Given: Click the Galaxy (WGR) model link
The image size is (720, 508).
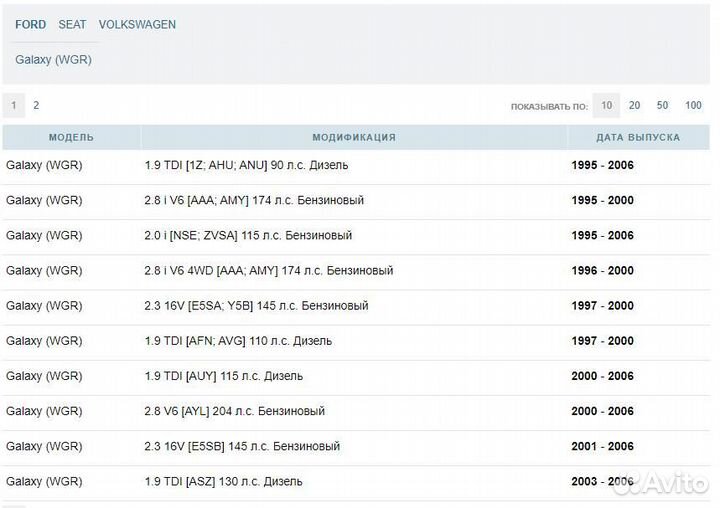Looking at the screenshot, I should coord(53,59).
